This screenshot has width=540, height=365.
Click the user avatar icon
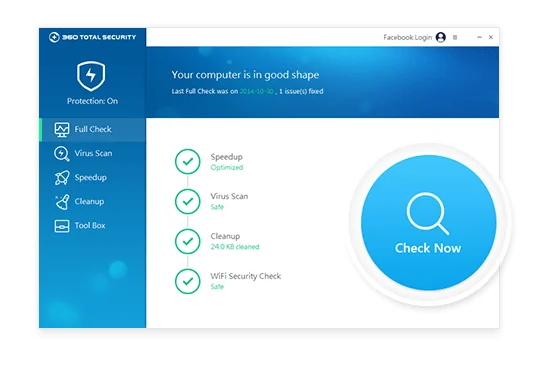click(x=441, y=37)
